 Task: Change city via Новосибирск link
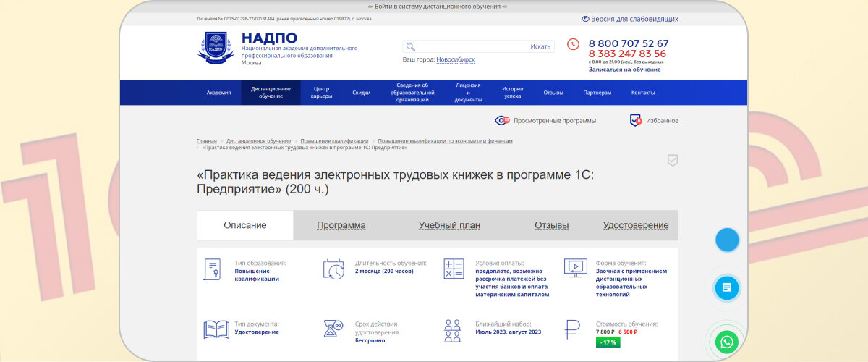tap(456, 59)
